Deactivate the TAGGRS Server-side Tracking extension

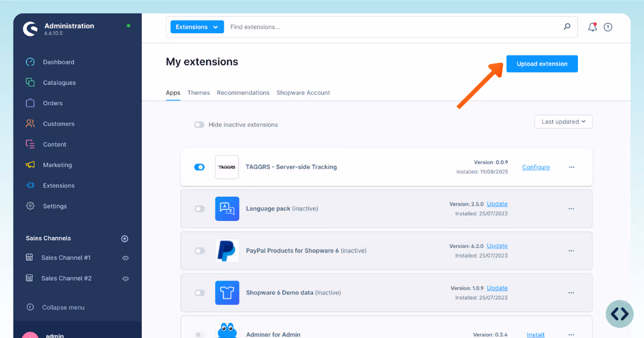click(200, 167)
